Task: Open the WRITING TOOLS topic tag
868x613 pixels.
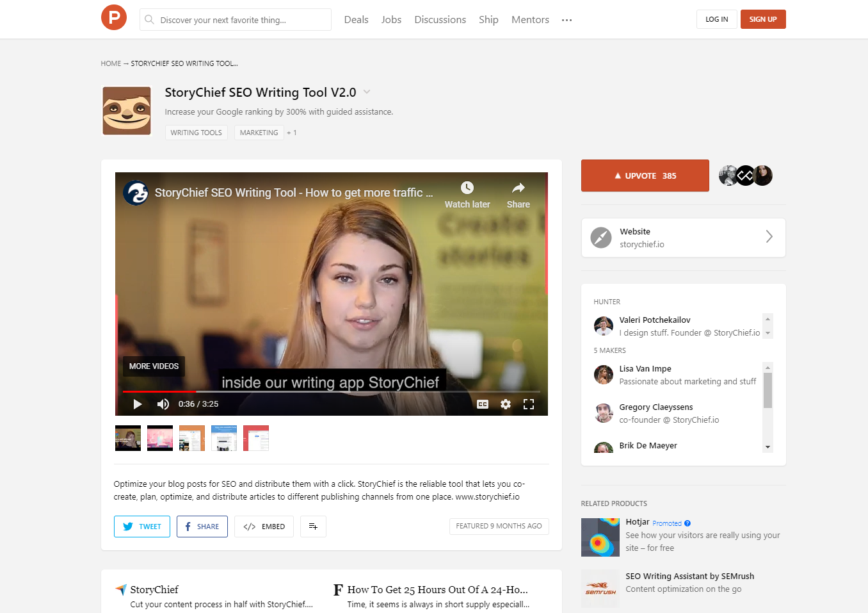Action: [x=196, y=133]
